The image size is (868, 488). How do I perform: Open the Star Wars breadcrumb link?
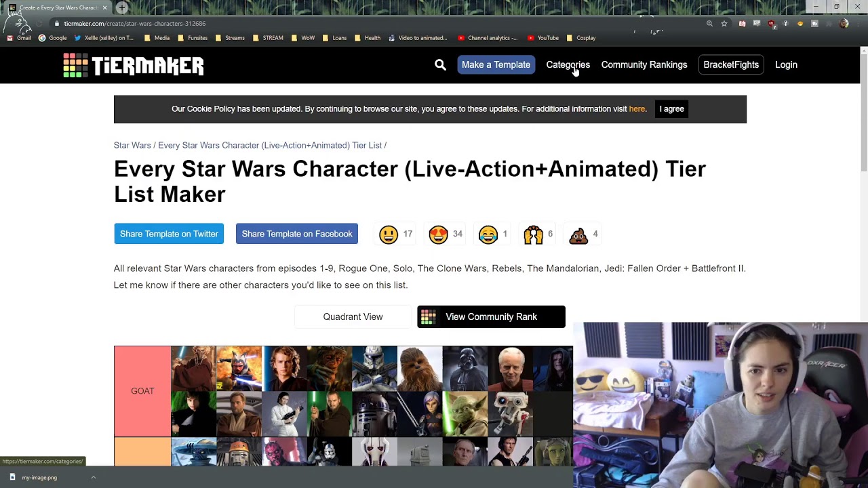[132, 145]
